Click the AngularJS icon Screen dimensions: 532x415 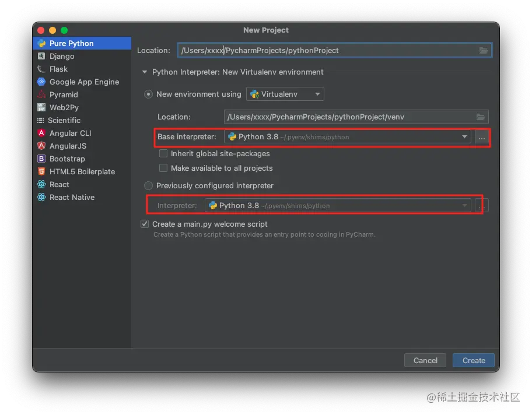click(41, 146)
